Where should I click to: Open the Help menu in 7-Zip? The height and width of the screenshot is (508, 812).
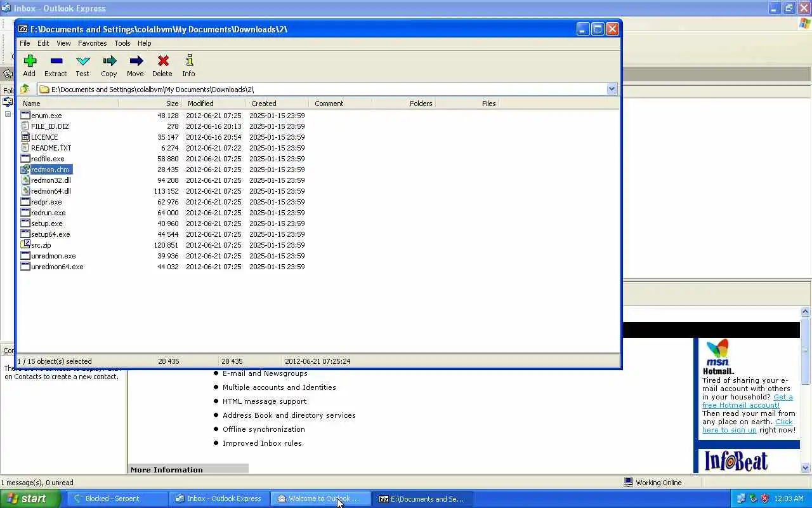point(145,43)
